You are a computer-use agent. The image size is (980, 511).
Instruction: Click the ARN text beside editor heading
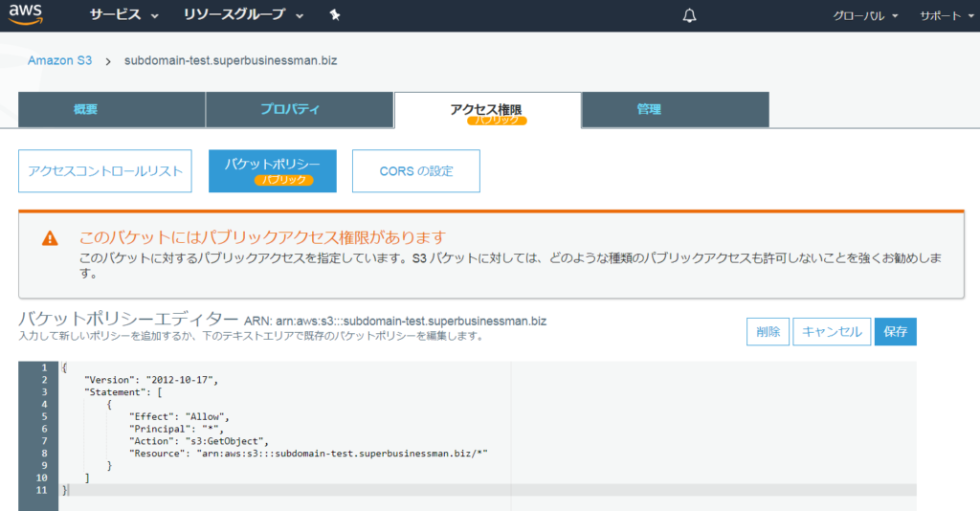(x=395, y=322)
